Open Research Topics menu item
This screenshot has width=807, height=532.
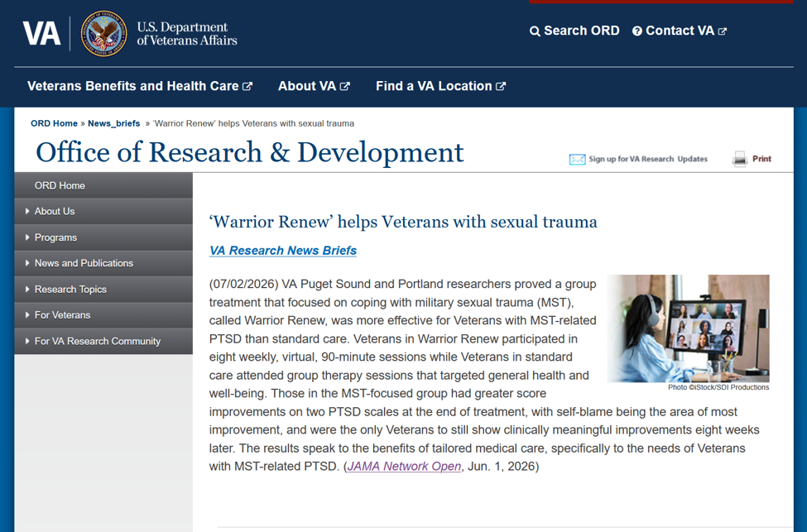pos(103,289)
